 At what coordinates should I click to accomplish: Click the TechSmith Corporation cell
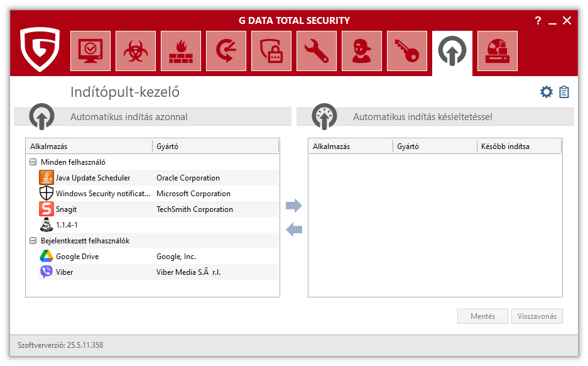point(195,209)
